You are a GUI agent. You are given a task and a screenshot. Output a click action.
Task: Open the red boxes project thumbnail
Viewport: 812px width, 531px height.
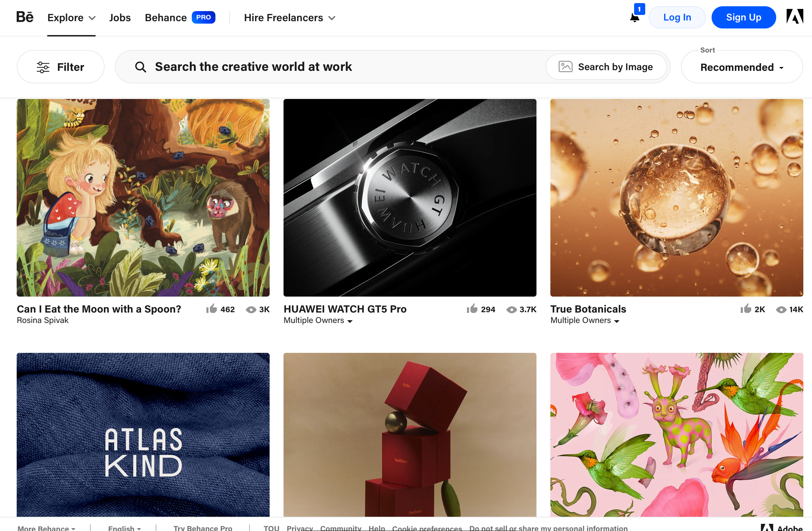[410, 435]
